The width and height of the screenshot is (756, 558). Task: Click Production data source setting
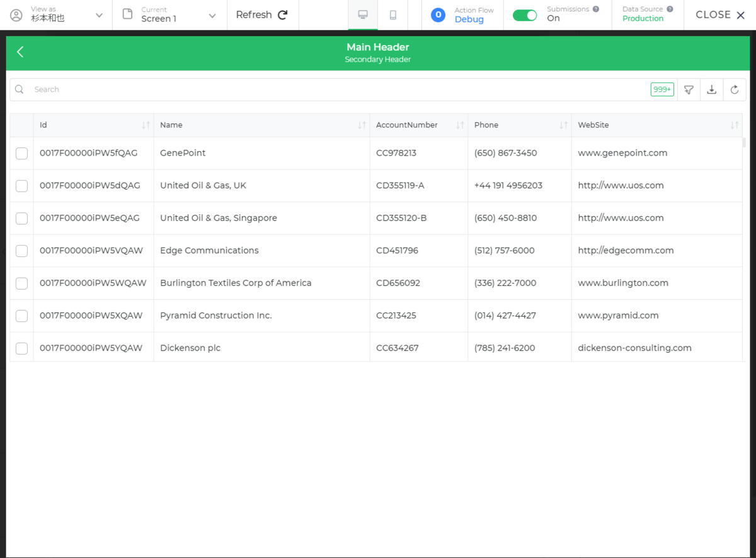[643, 18]
